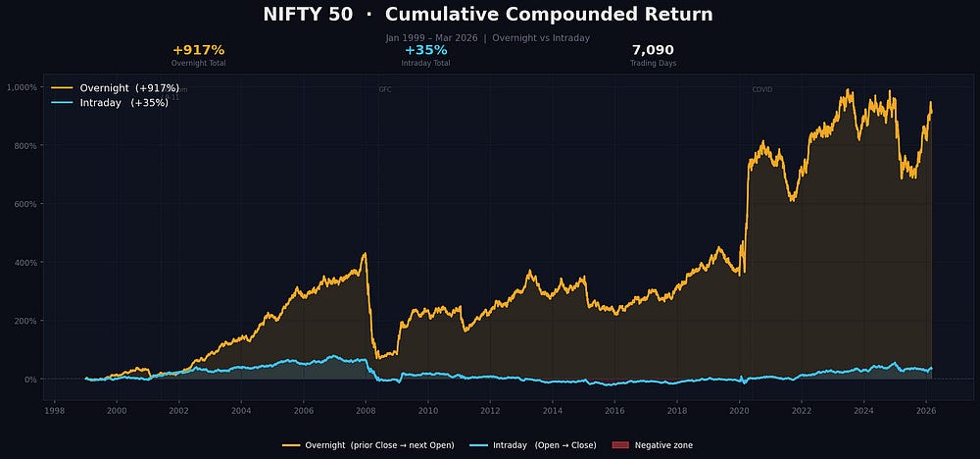
Task: Click the orange line swatch beside 'Overnight (+917%)'
Action: pos(62,88)
